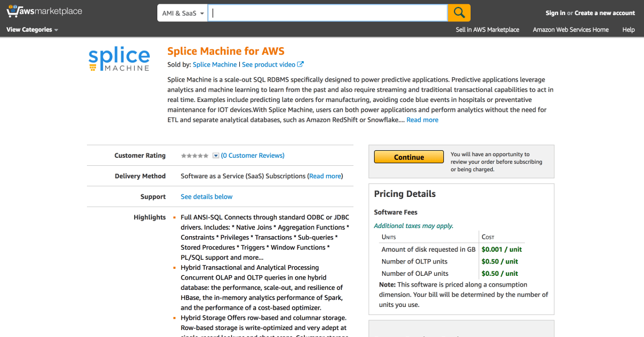This screenshot has width=644, height=337.
Task: Click See details below support link
Action: pos(207,197)
